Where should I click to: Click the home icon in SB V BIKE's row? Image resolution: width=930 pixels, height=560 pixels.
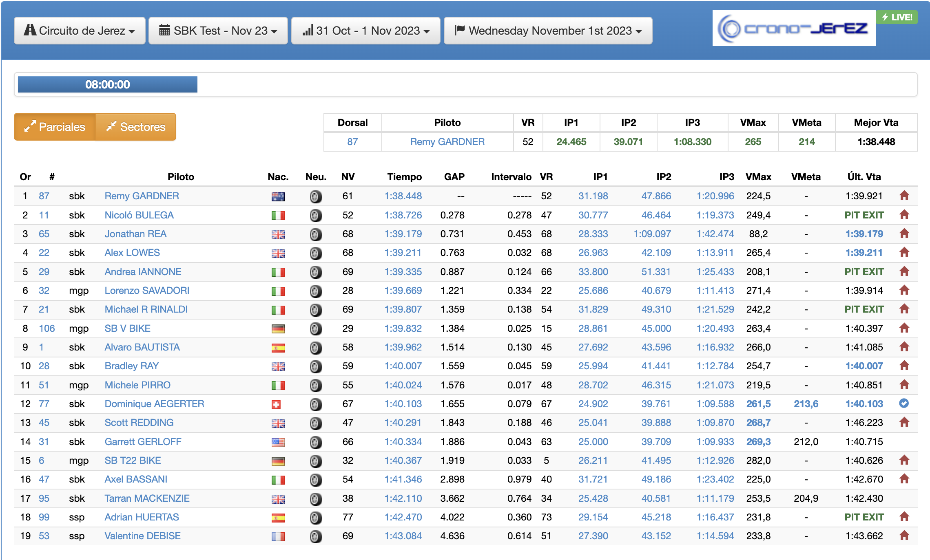pos(904,328)
